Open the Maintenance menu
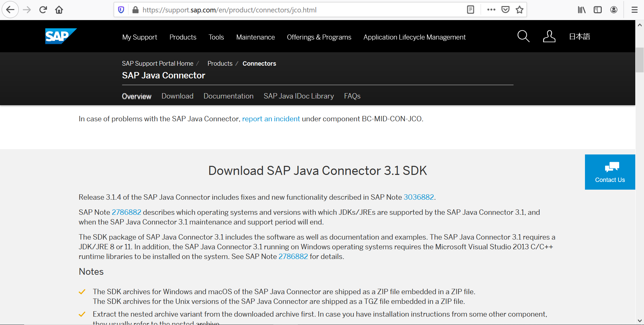 (x=255, y=37)
